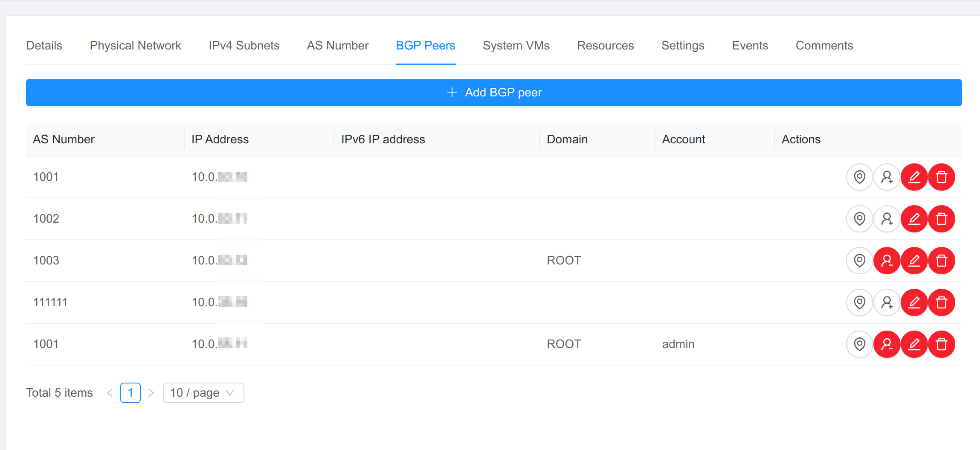Delete the BGP peer with AS Number 111111
The height and width of the screenshot is (450, 980).
click(942, 302)
